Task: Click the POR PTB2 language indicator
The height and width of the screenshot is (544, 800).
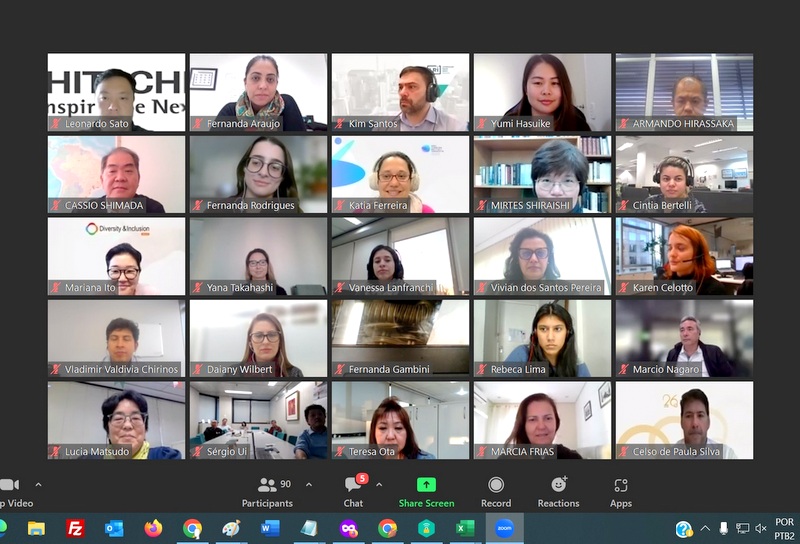Action: (x=785, y=528)
